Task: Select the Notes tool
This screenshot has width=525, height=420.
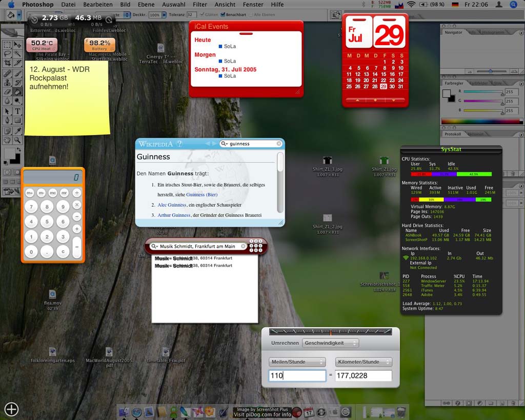Action: pos(7,131)
